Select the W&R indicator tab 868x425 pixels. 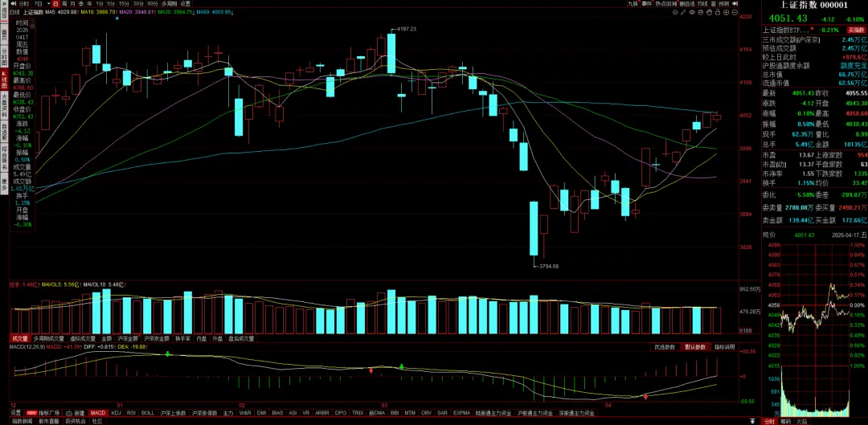[246, 413]
